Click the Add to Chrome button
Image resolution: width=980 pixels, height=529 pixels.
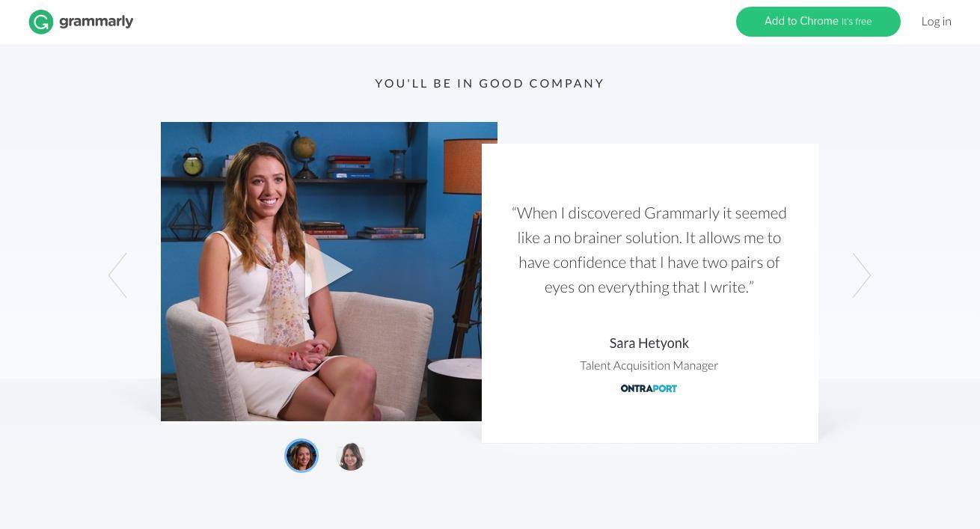click(818, 22)
